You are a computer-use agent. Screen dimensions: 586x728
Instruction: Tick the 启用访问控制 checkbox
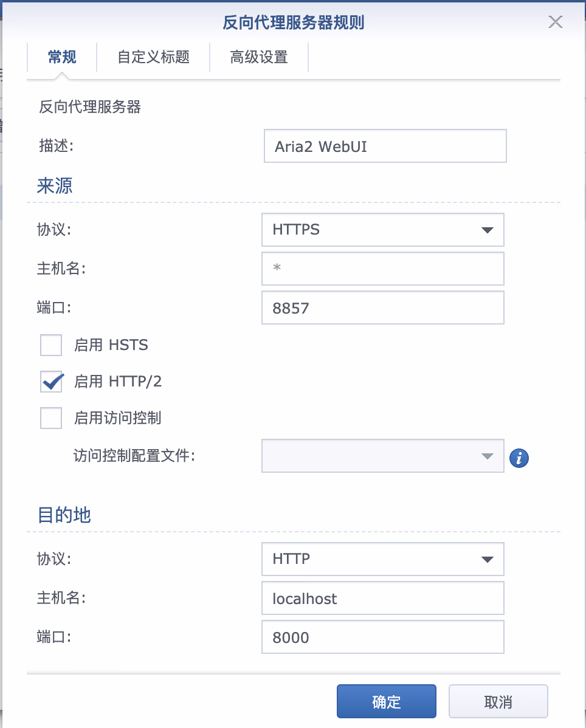tap(51, 418)
